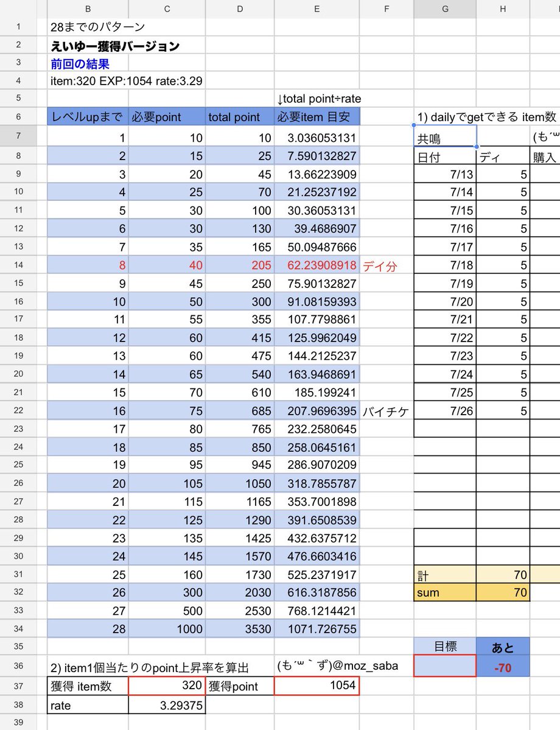Image resolution: width=560 pixels, height=730 pixels.
Task: Click the red-bordered input cell 320
Action: (167, 686)
